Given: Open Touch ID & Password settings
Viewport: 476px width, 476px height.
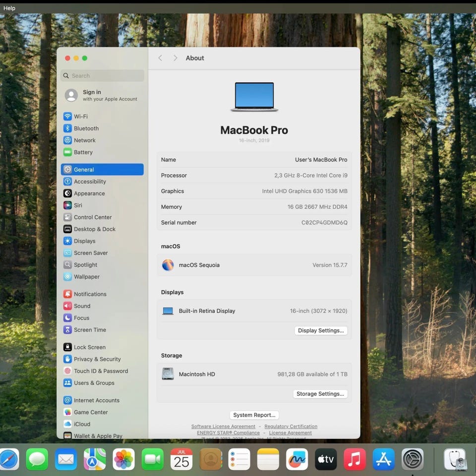Looking at the screenshot, I should tap(102, 371).
